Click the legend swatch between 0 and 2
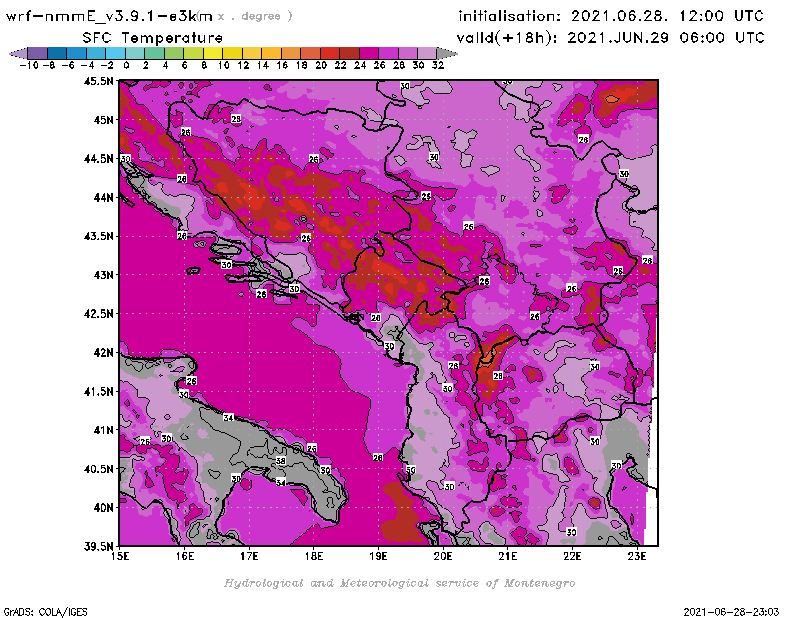 click(x=135, y=54)
